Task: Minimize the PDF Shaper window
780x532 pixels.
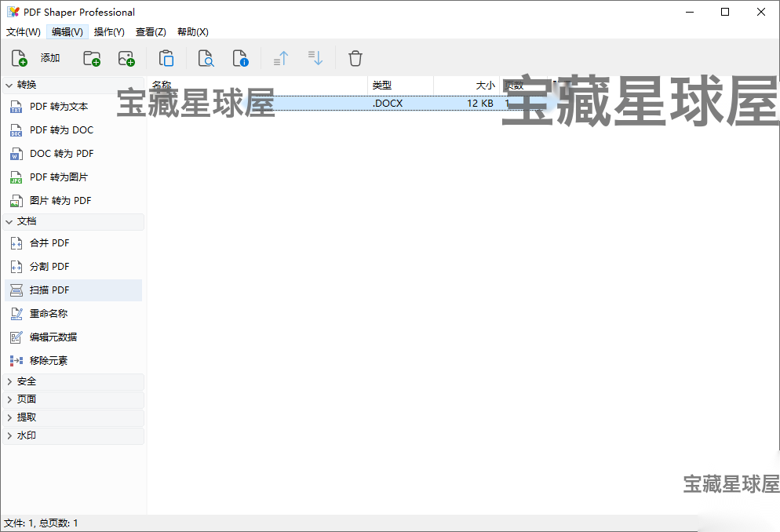Action: tap(690, 12)
